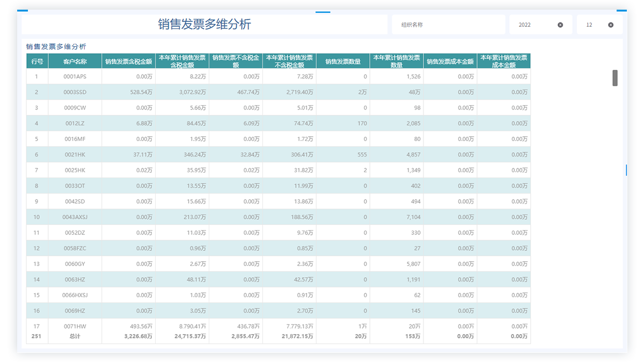Screen dimensions: 644x362
Task: Click the 总计 total row label
Action: coord(75,336)
